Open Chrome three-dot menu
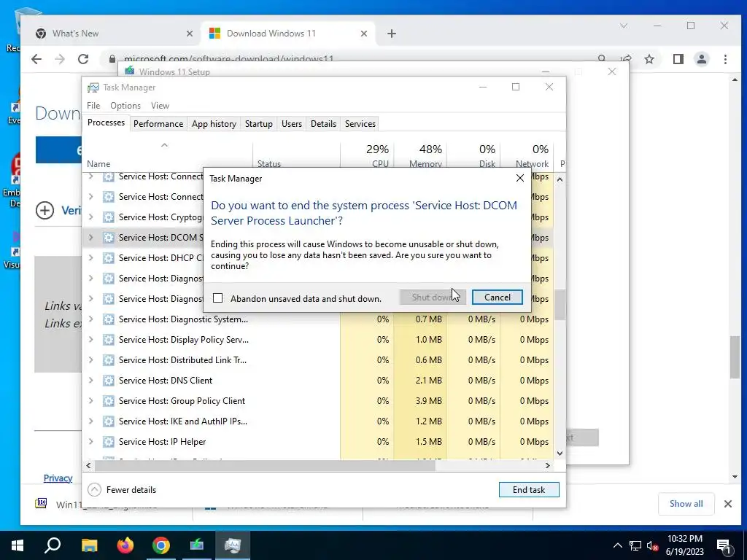Screen dimensions: 747x560 (725, 59)
